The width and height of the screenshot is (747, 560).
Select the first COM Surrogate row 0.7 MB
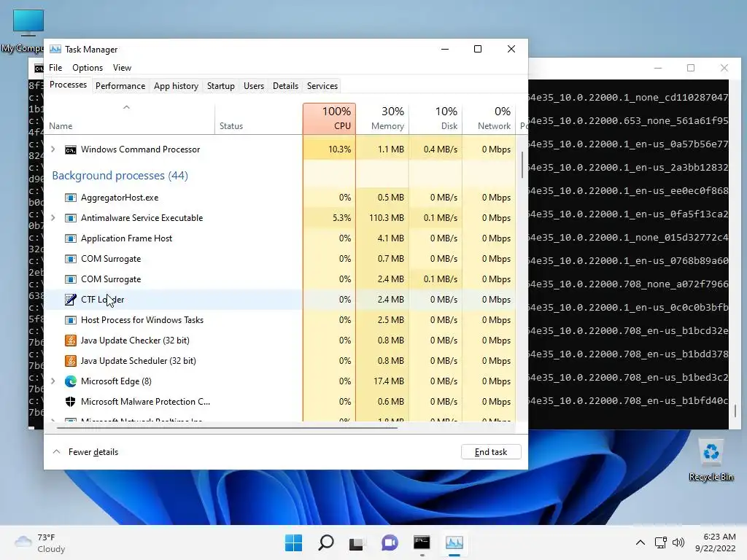point(279,259)
